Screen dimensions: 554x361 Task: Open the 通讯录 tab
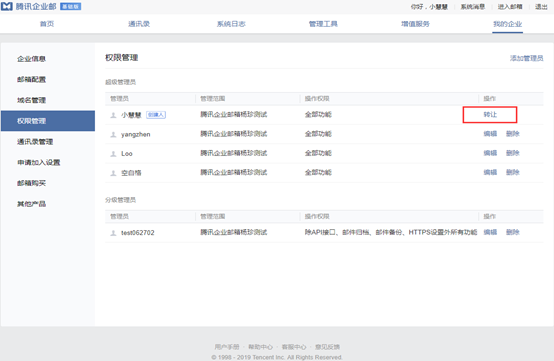pyautogui.click(x=139, y=24)
